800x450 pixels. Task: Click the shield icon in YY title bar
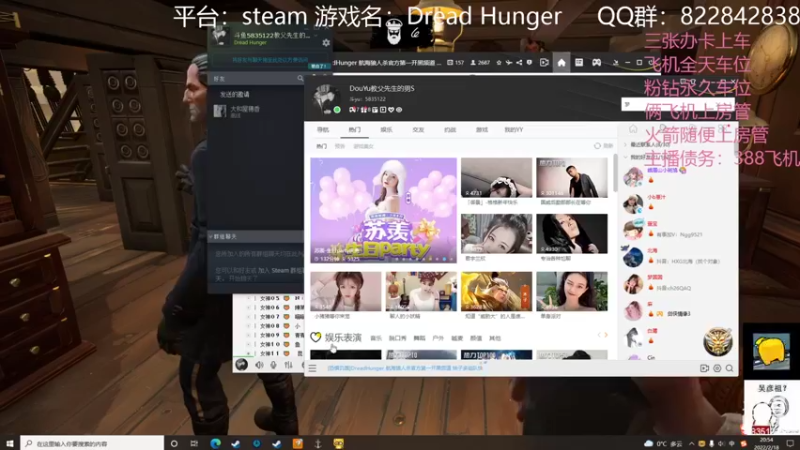pyautogui.click(x=529, y=63)
